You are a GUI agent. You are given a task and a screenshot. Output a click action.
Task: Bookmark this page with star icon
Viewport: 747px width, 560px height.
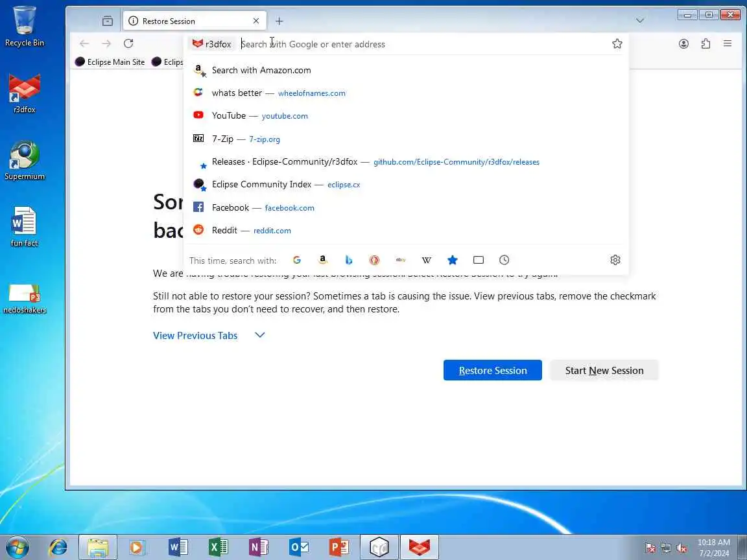pyautogui.click(x=617, y=44)
